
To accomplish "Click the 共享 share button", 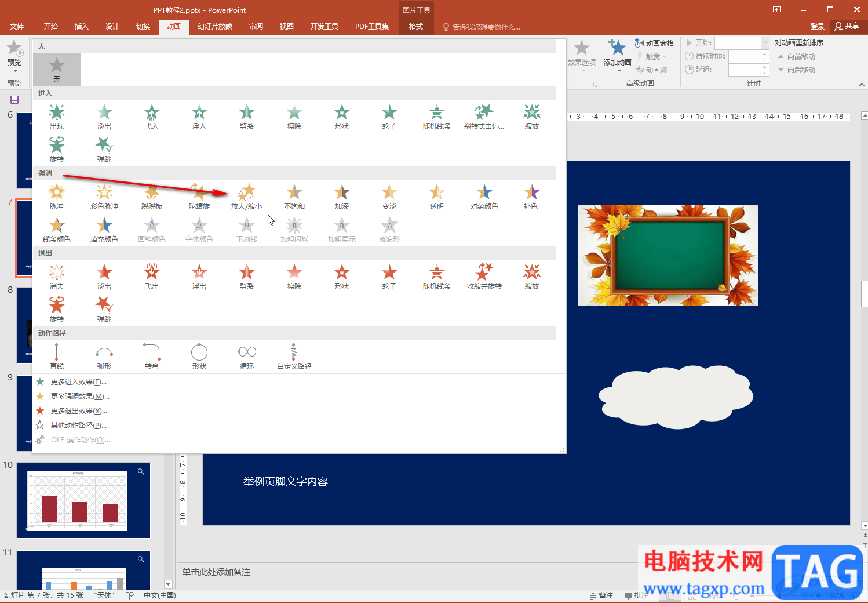I will pos(847,26).
